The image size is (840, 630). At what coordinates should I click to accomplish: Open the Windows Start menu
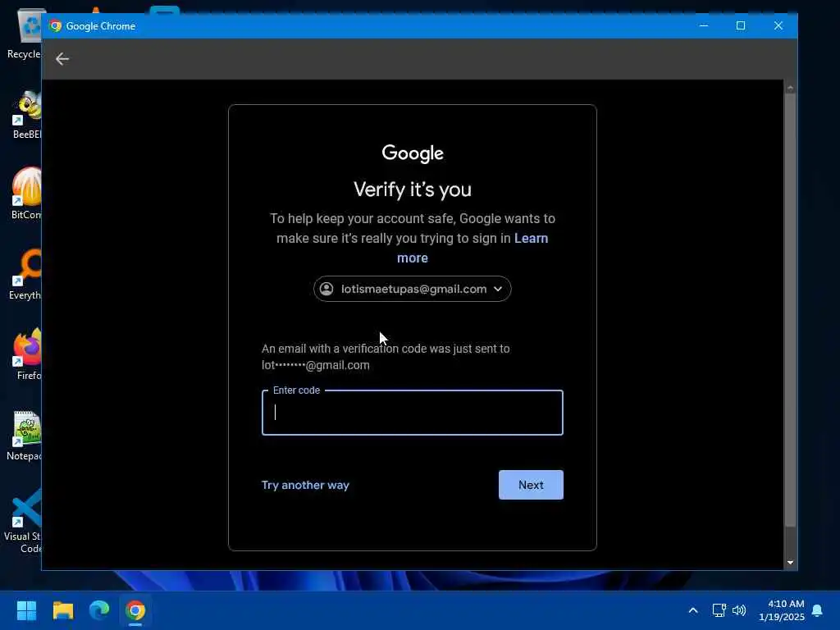(26, 610)
